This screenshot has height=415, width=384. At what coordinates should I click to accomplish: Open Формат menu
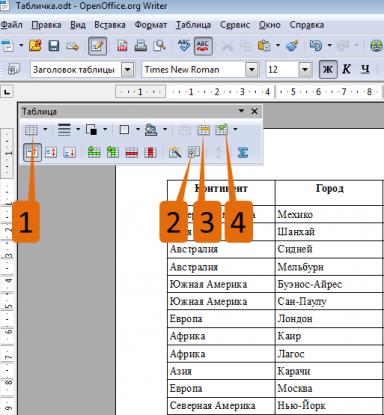[x=151, y=25]
